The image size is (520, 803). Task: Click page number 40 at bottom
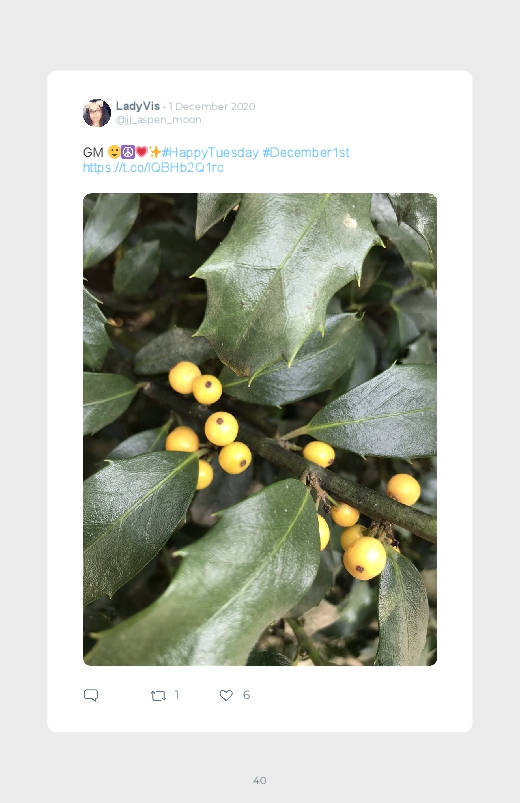[x=260, y=780]
